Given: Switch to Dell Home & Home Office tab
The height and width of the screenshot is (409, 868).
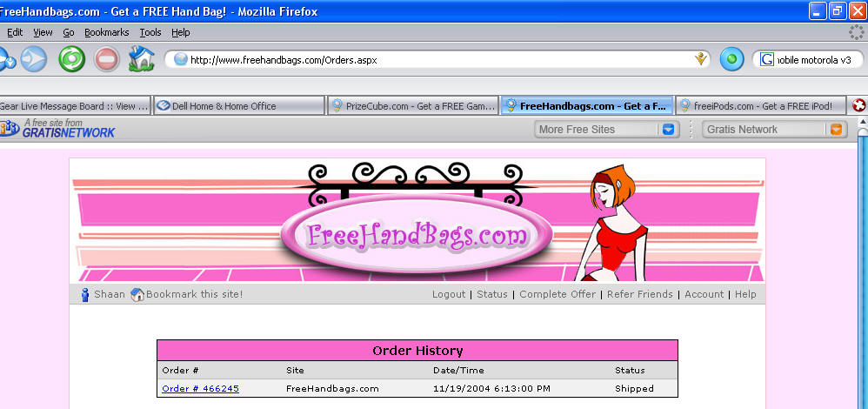Looking at the screenshot, I should click(239, 106).
